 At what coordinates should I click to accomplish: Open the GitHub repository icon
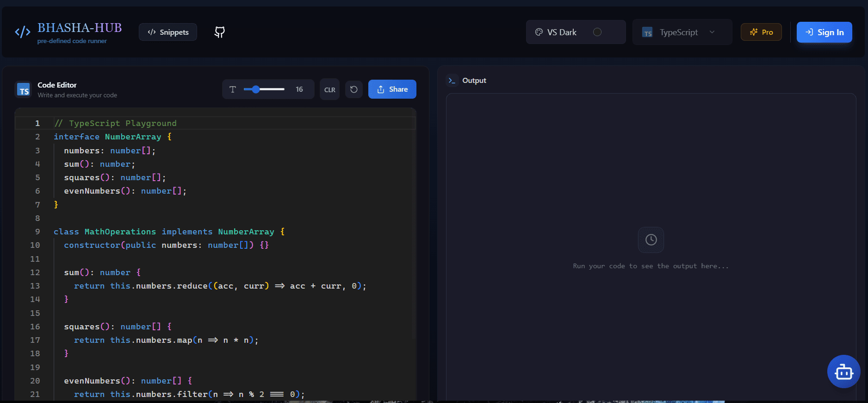click(220, 32)
